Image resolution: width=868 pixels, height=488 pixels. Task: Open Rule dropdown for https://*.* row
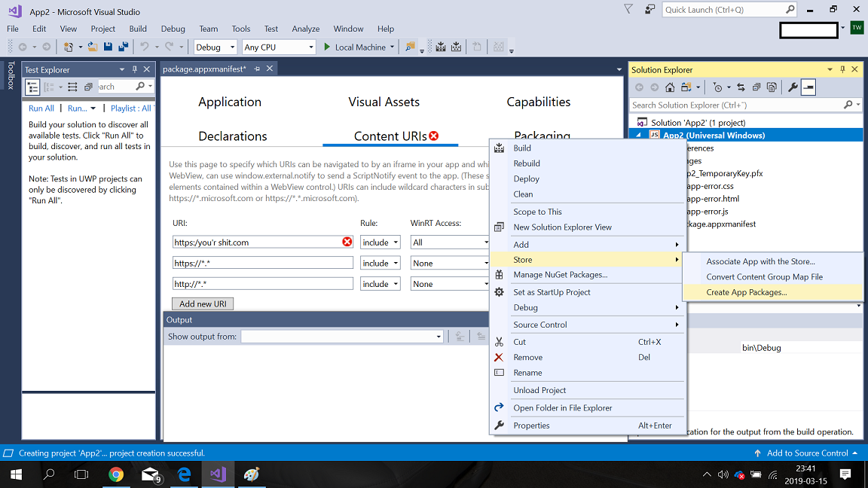tap(381, 263)
